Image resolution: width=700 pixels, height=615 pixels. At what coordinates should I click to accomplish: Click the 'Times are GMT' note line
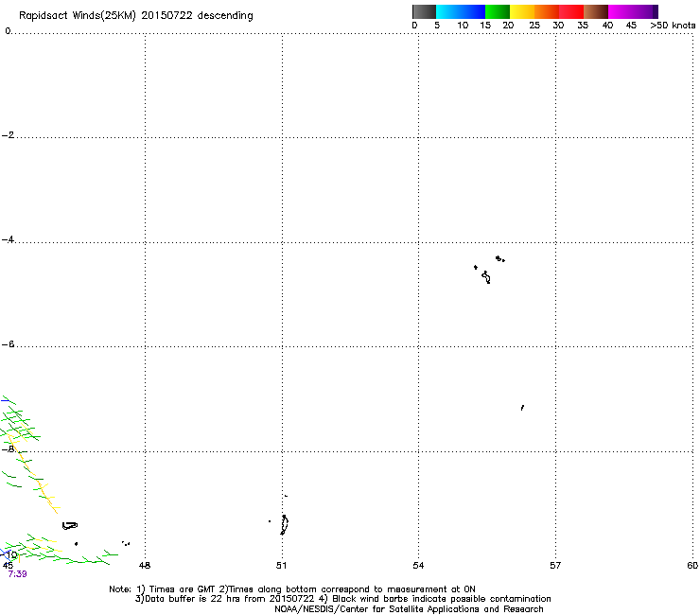click(292, 589)
